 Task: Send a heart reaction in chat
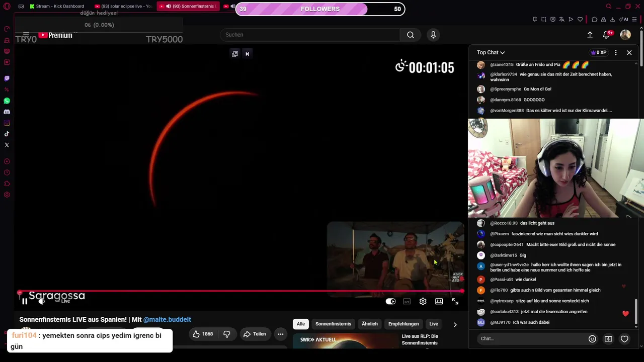pos(624,339)
